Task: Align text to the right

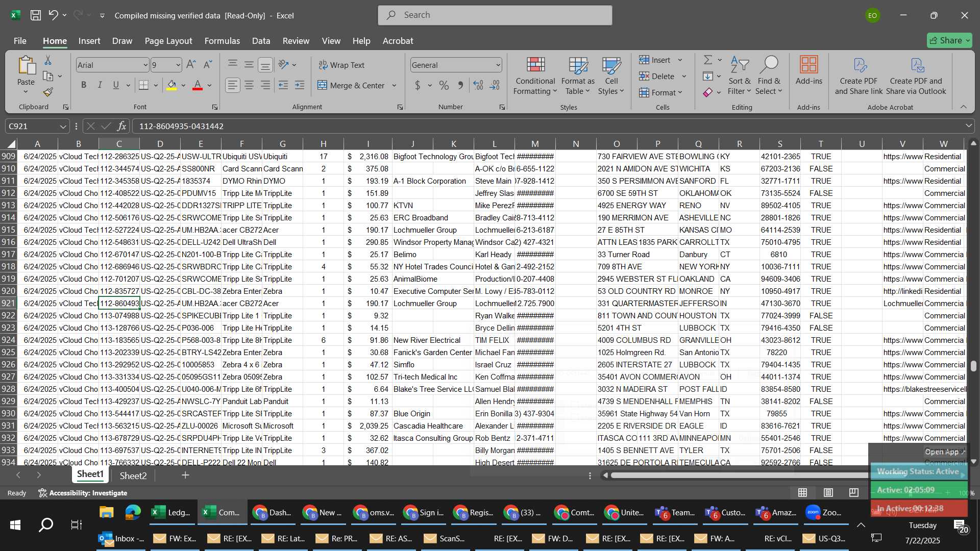Action: pos(265,85)
